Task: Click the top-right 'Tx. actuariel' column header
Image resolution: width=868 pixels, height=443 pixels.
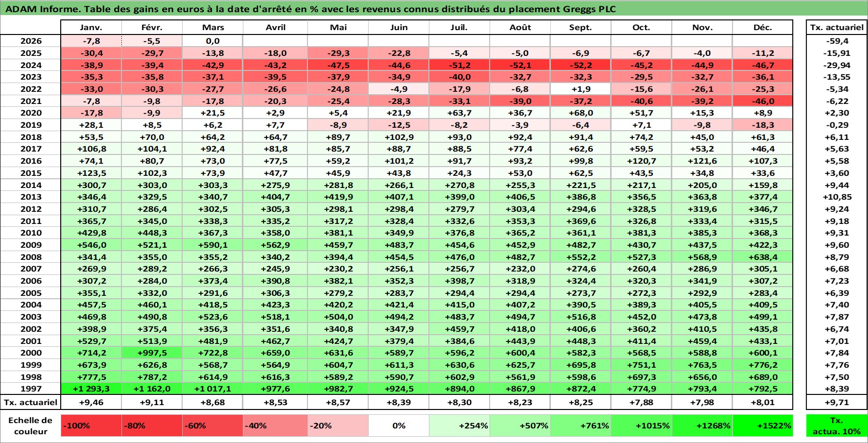Action: point(836,28)
